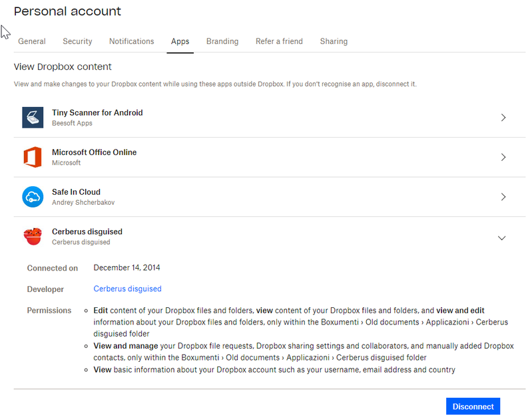532x419 pixels.
Task: Click the Safe In Cloud icon
Action: (33, 197)
